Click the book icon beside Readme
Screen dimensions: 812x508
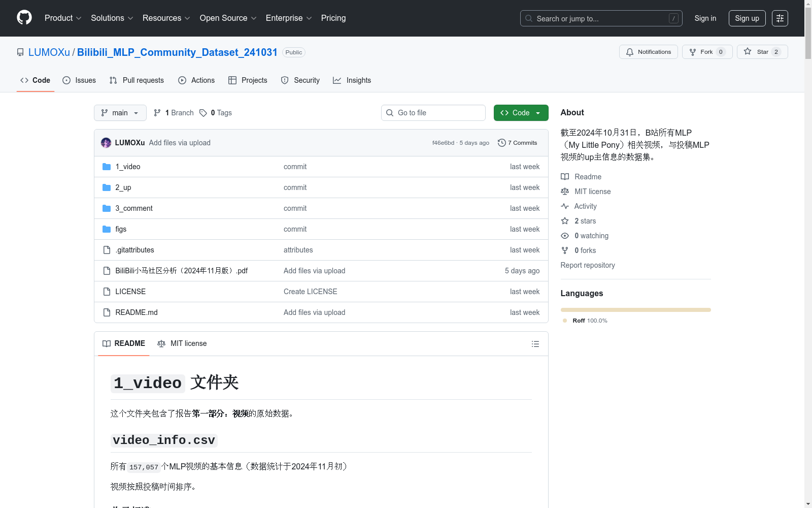click(x=565, y=177)
